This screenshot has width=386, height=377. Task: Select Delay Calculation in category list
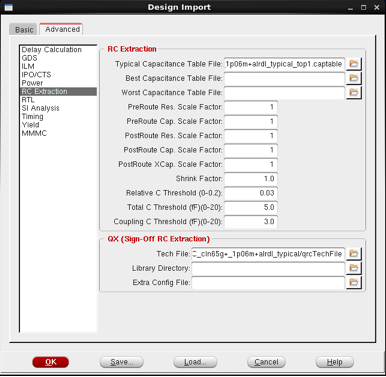[x=58, y=50]
